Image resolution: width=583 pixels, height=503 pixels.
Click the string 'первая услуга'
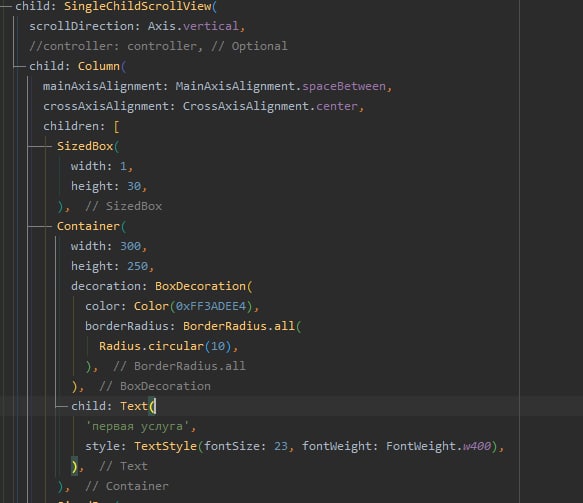click(x=137, y=426)
